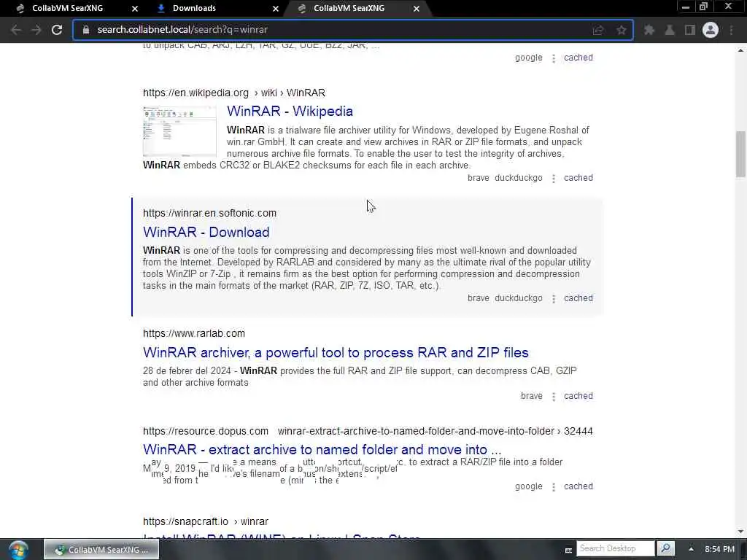Expand options dots for topmost result

[x=553, y=58]
